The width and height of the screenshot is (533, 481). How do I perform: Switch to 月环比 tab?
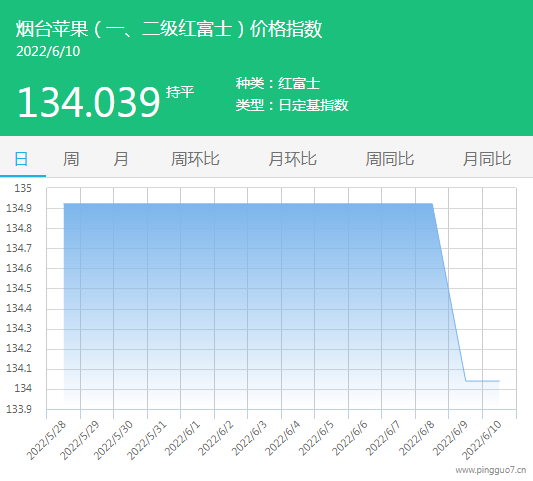[x=292, y=159]
